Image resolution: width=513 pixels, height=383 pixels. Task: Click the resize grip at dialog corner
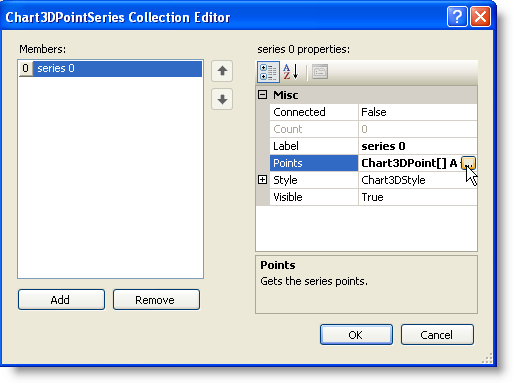pos(487,359)
